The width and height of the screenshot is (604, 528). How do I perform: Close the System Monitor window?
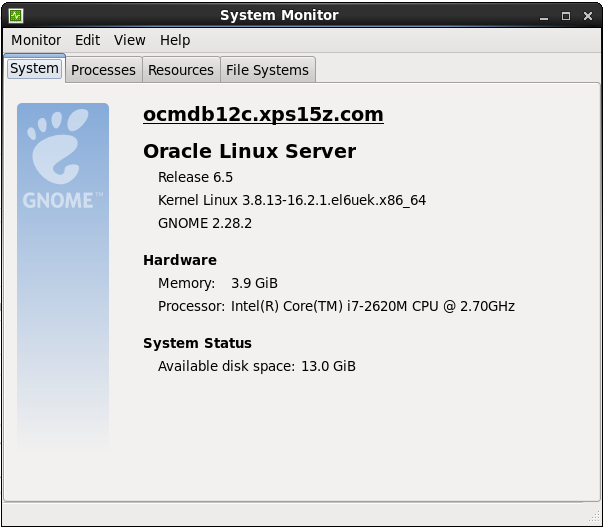coord(588,16)
